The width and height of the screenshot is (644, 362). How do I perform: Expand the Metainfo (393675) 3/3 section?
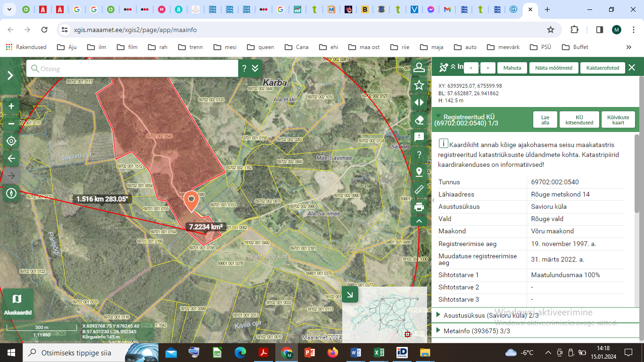(477, 331)
